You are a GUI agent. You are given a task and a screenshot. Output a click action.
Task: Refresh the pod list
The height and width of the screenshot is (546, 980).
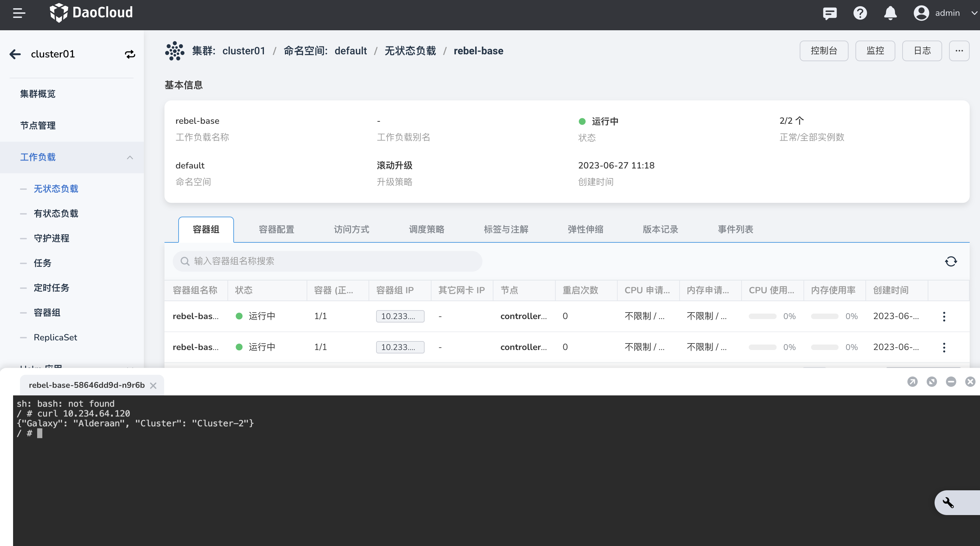click(x=951, y=261)
